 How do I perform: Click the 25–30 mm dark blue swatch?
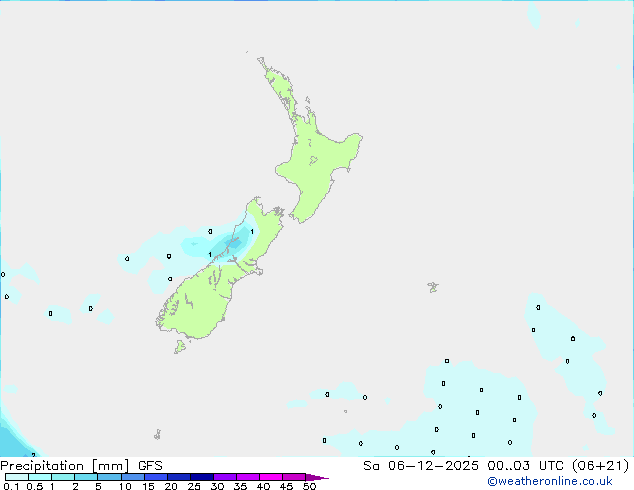[x=202, y=477]
